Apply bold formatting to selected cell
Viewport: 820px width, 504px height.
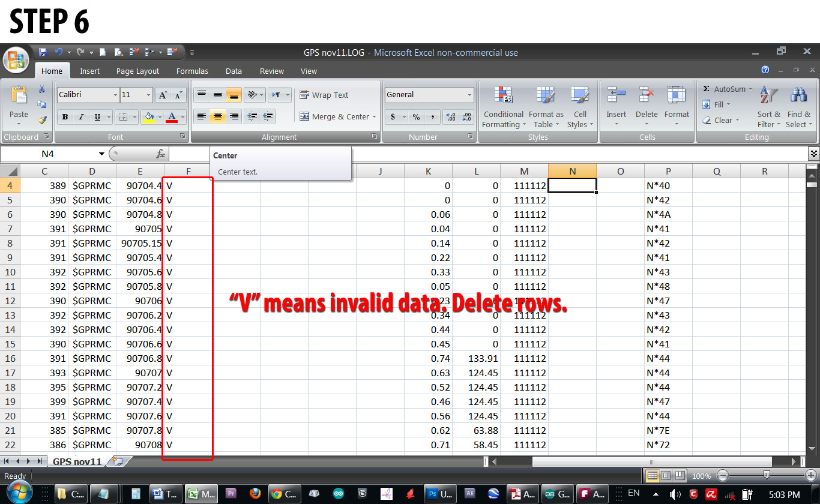tap(64, 116)
